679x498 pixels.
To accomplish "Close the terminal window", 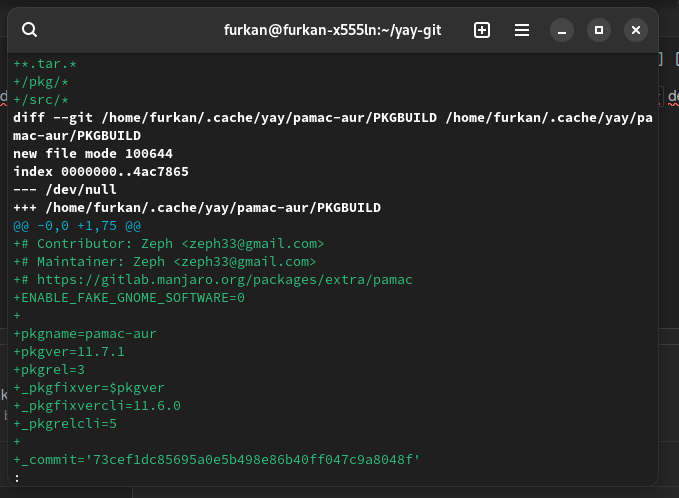I will point(635,30).
